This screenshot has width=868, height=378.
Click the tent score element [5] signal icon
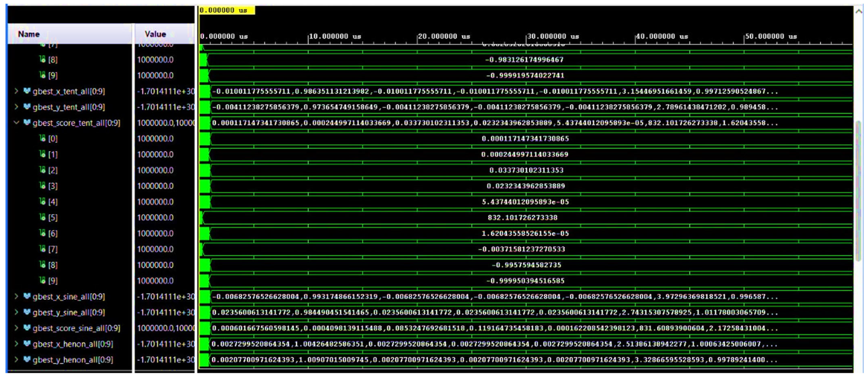pos(42,217)
